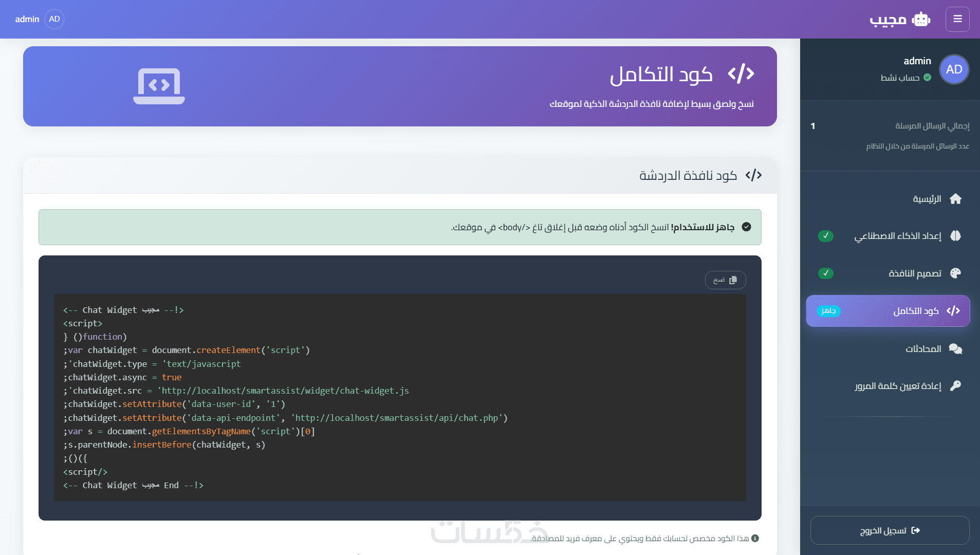Open the المحادثات conversations page

pos(923,349)
